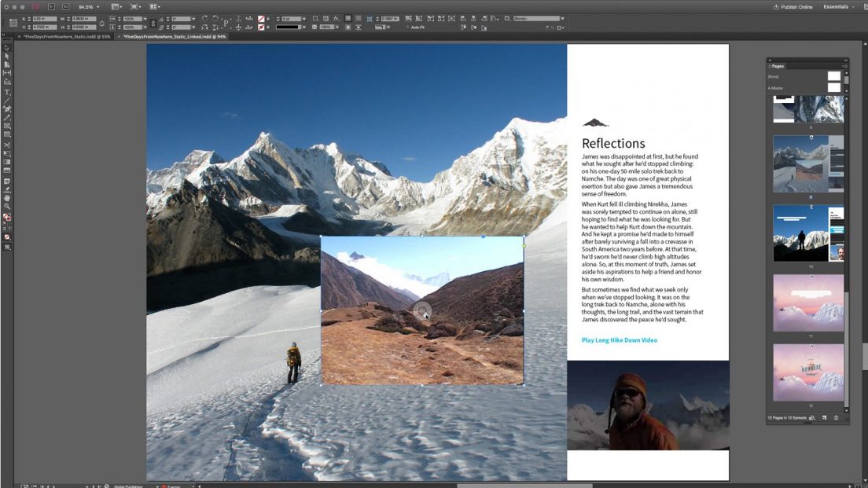Pick the Scissors tool
Viewport: 868px width, 488px height.
(7, 145)
